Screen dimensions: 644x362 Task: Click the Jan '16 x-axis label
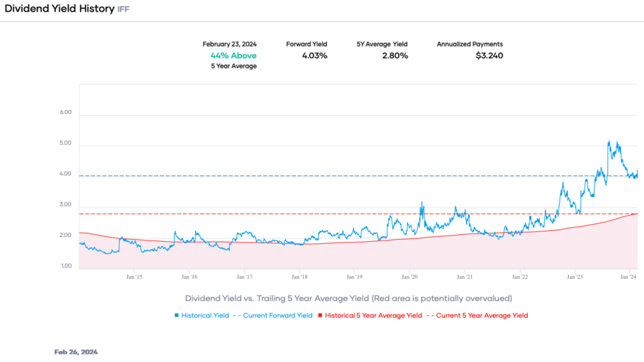tap(189, 277)
